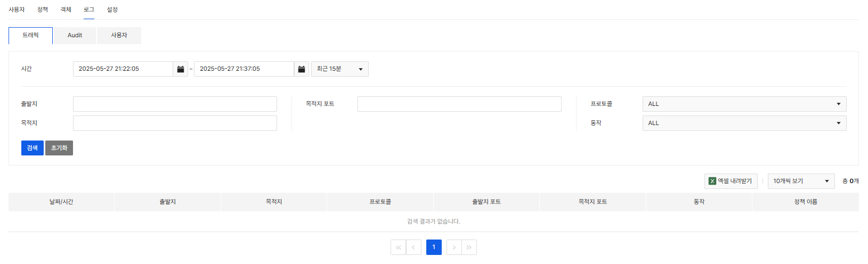
Task: Open the end time calendar picker
Action: (302, 69)
